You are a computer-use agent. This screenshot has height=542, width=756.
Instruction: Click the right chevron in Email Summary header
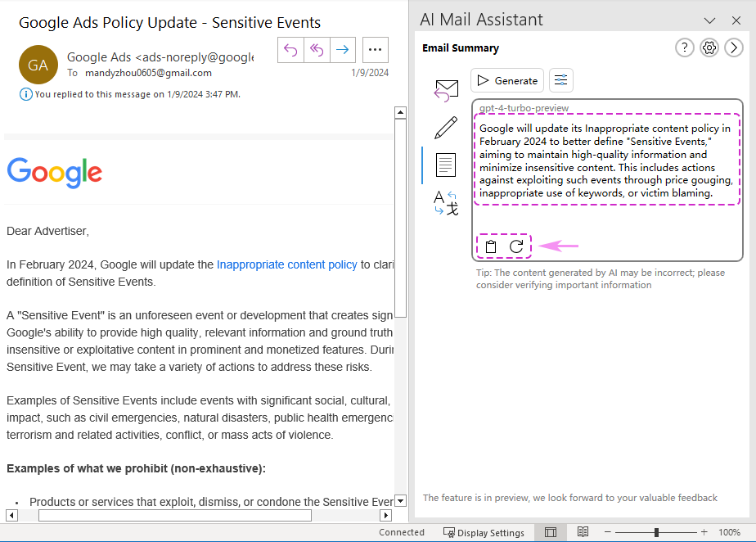tap(734, 48)
